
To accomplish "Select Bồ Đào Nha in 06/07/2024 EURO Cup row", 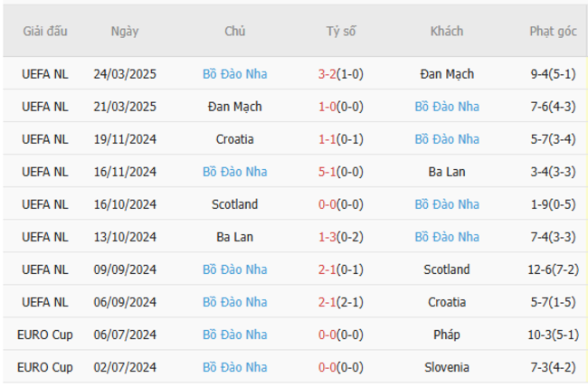I will [x=235, y=335].
